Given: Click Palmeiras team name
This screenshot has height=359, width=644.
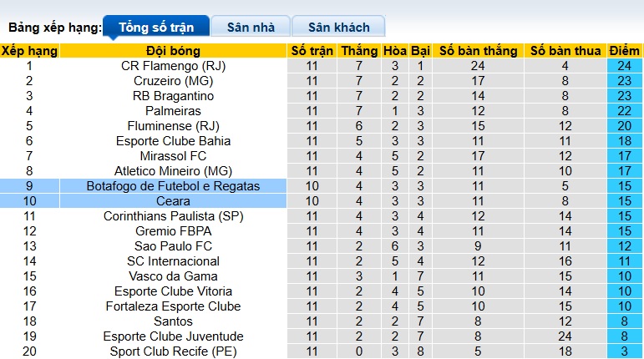Looking at the screenshot, I should 173,111.
